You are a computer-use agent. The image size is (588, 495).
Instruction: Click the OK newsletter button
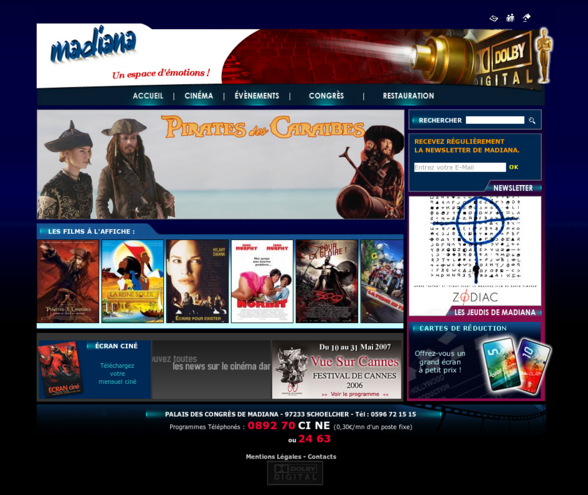pyautogui.click(x=513, y=167)
